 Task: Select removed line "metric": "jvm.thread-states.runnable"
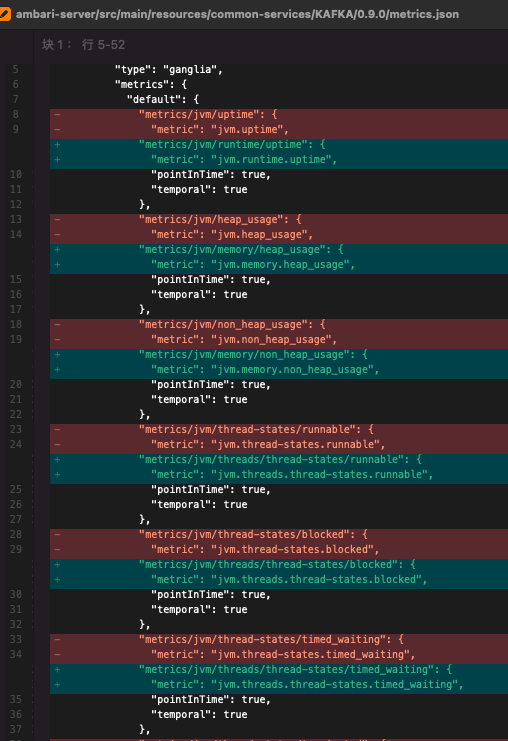(279, 445)
